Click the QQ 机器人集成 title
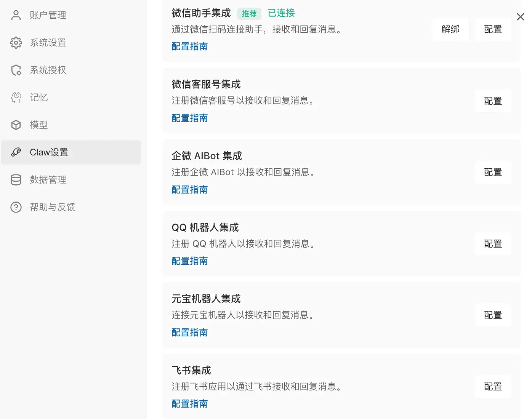The height and width of the screenshot is (419, 532). [x=205, y=227]
